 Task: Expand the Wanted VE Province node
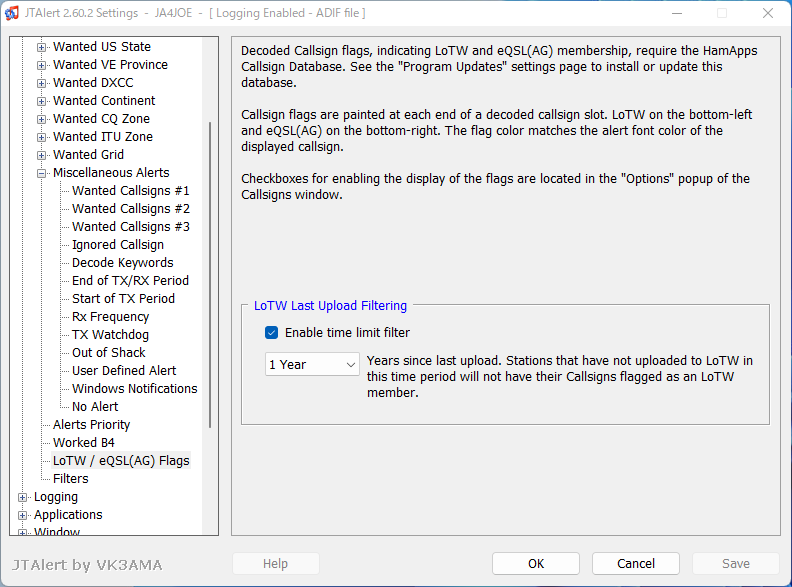click(x=41, y=65)
